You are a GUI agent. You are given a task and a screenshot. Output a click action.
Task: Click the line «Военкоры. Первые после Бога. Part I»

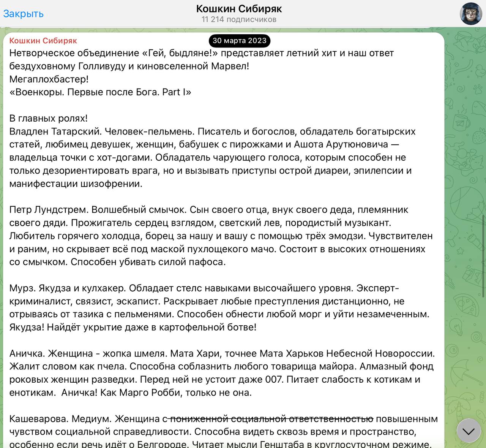click(100, 92)
